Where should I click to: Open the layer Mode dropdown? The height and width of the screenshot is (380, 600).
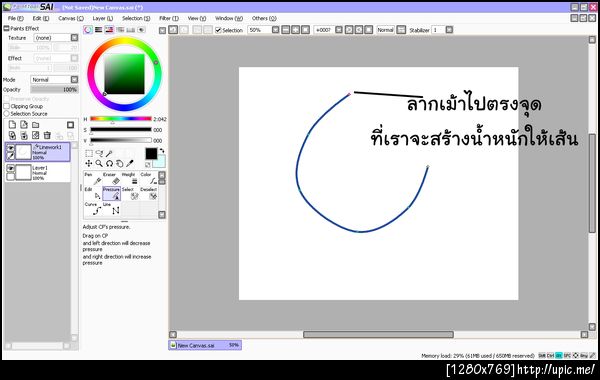[74, 80]
